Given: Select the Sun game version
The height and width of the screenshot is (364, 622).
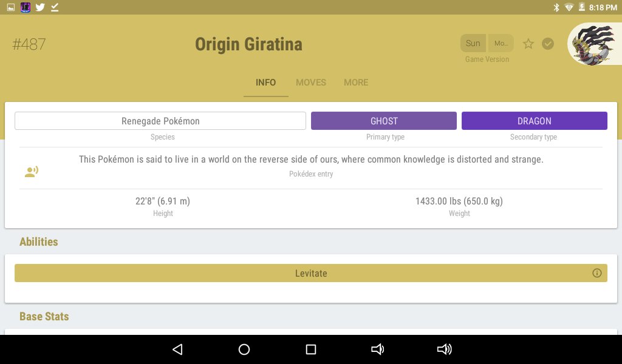Looking at the screenshot, I should 473,43.
